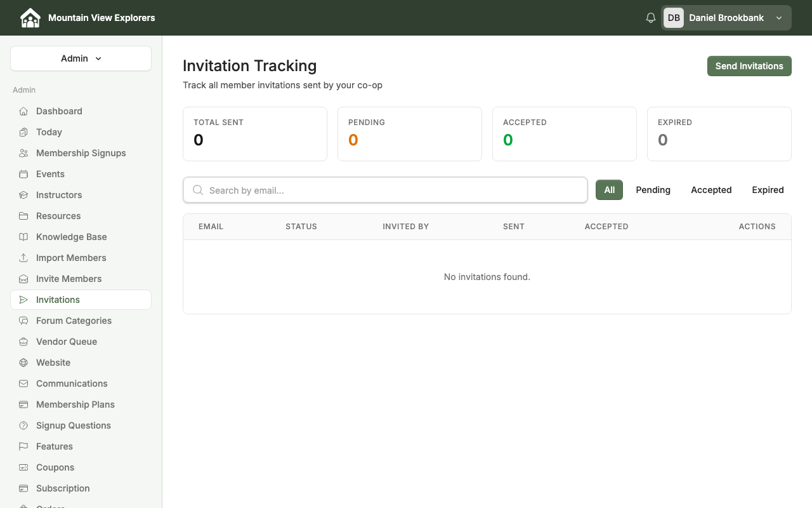Image resolution: width=812 pixels, height=508 pixels.
Task: Open the Features page
Action: coord(81,446)
